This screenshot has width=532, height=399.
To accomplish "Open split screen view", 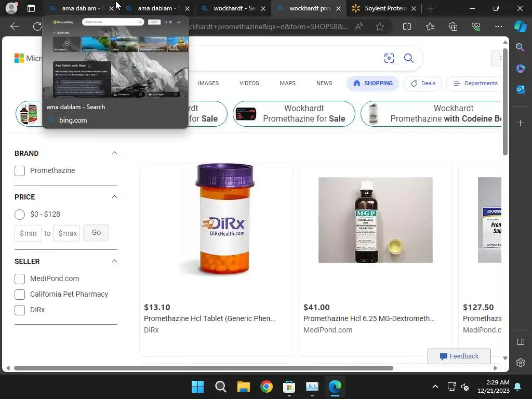I will pyautogui.click(x=407, y=26).
